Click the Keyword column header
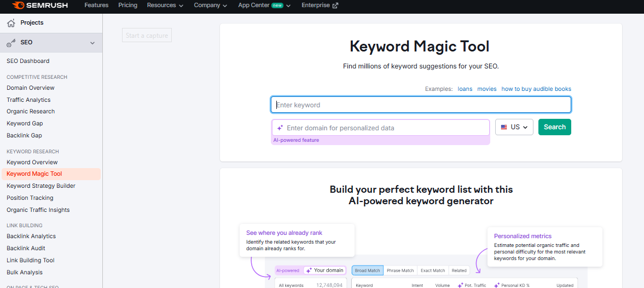The width and height of the screenshot is (644, 288). pos(364,285)
